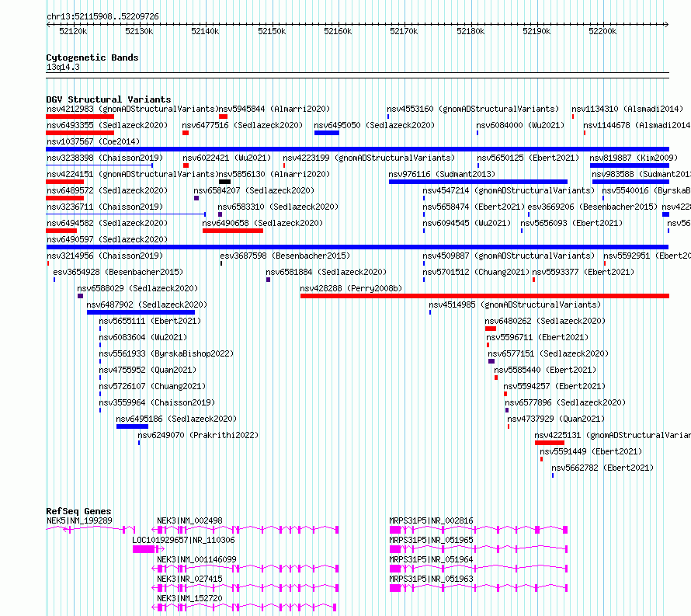Open the NEK3|NM_002498 transcript label
Screen dimensions: 691x616
click(x=190, y=520)
